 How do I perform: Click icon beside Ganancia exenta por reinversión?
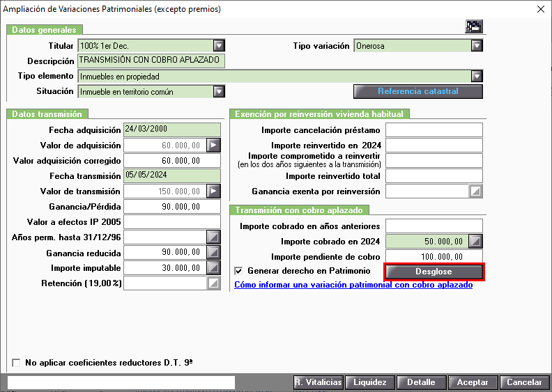[x=475, y=191]
